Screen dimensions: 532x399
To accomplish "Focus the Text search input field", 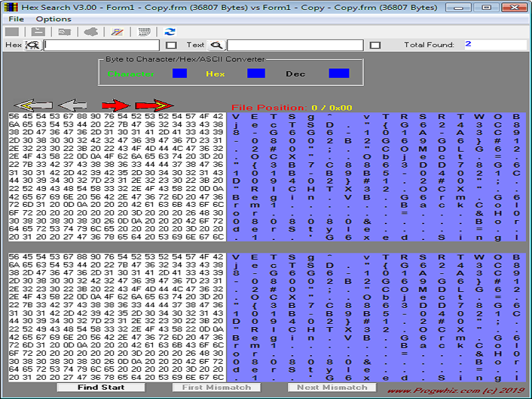I will (295, 45).
